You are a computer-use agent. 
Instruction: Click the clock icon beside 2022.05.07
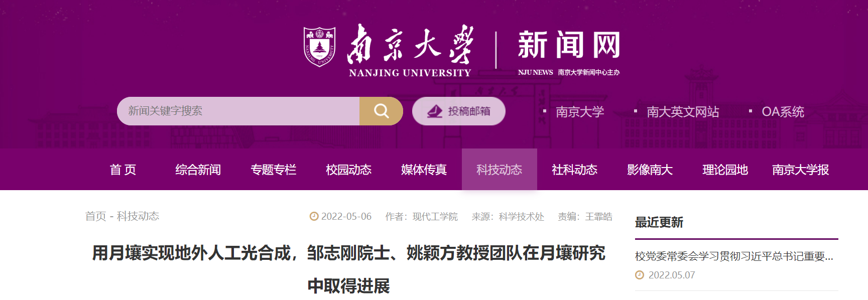tap(640, 275)
